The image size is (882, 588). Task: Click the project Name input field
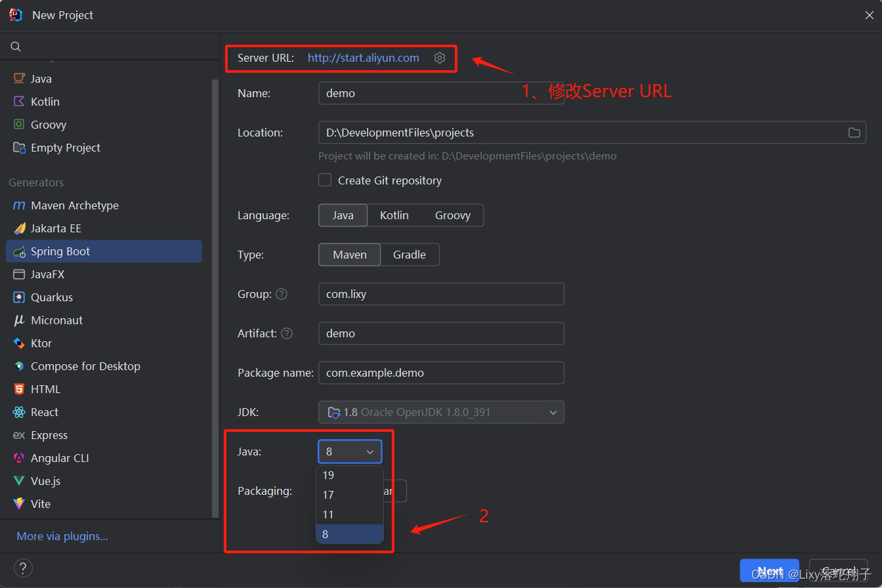[x=441, y=93]
